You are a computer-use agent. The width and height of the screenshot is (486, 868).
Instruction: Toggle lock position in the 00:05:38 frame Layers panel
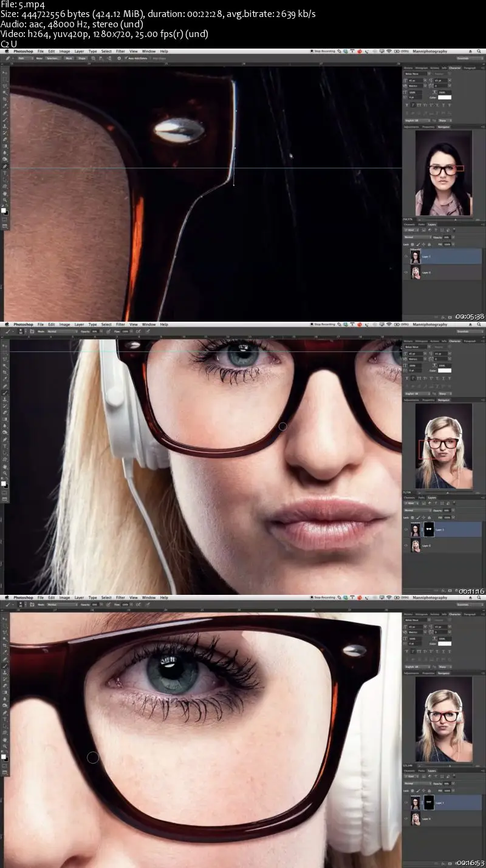[x=423, y=244]
